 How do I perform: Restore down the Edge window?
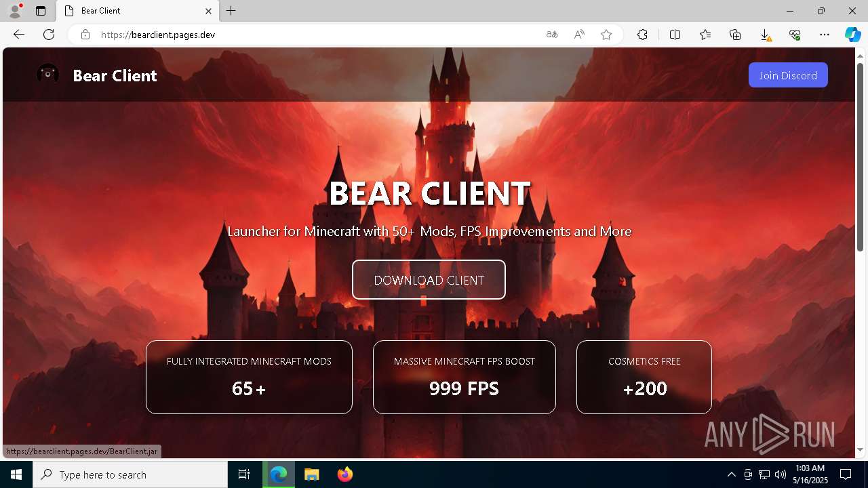click(x=821, y=11)
